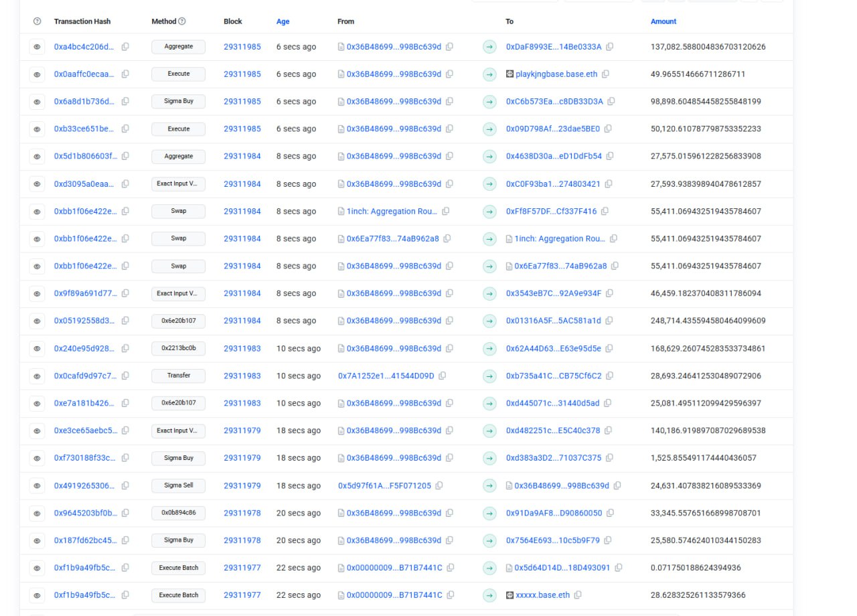The height and width of the screenshot is (616, 857).
Task: Open To address 0x5d64D14D...18D493091
Action: (562, 568)
